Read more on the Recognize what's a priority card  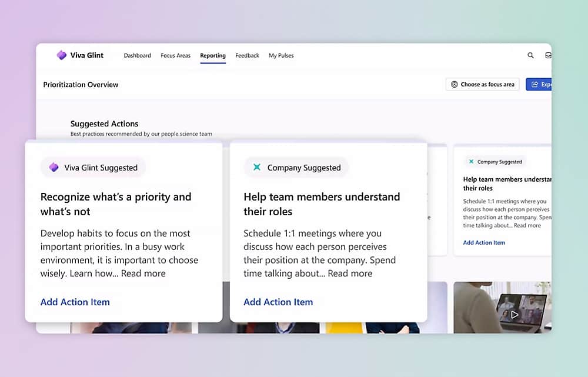[143, 273]
